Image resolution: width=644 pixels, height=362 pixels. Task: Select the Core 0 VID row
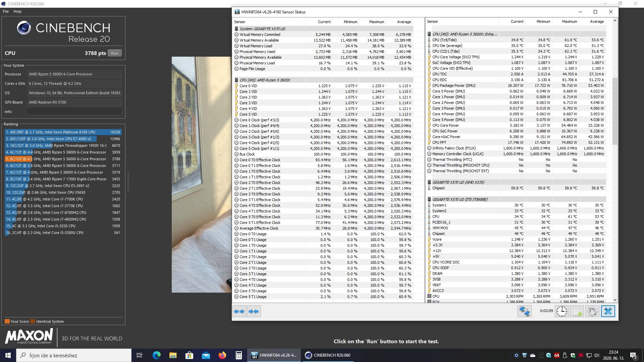[323, 86]
